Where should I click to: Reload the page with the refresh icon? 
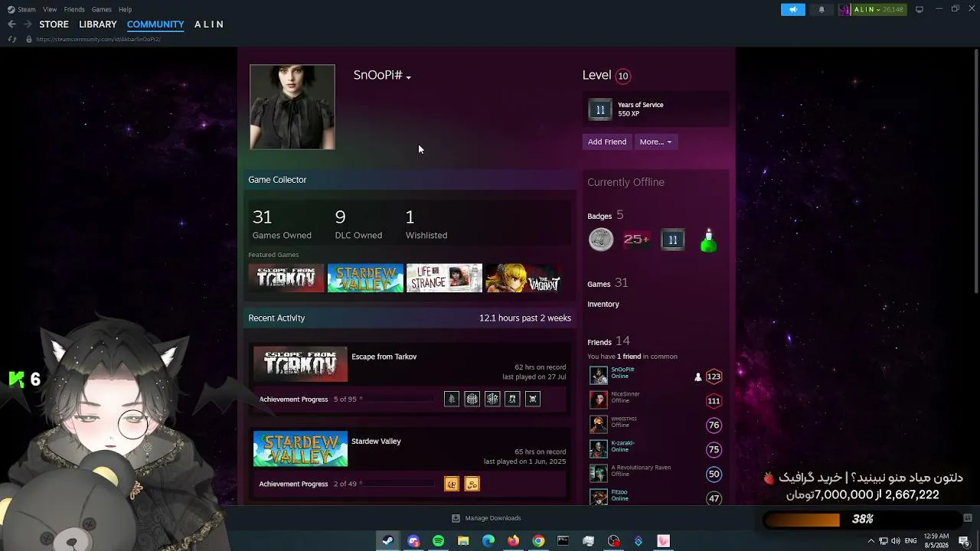[11, 39]
